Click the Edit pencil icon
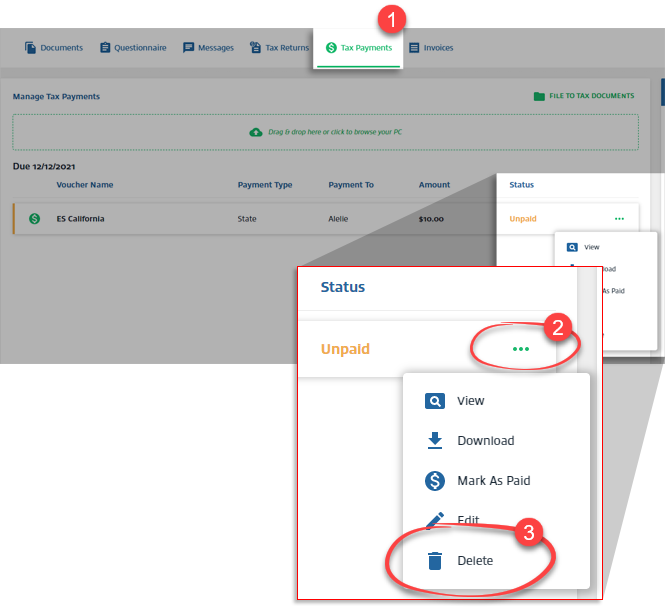 pos(435,520)
